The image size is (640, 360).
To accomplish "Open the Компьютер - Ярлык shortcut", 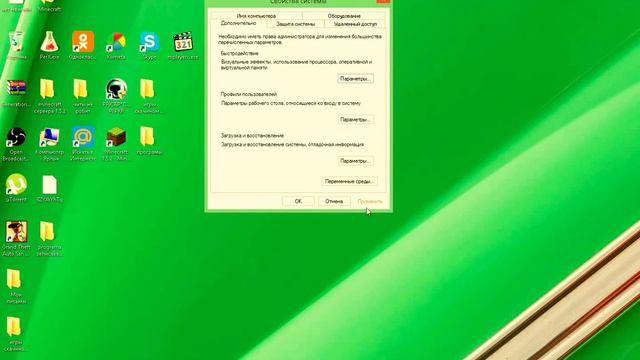I will [49, 137].
